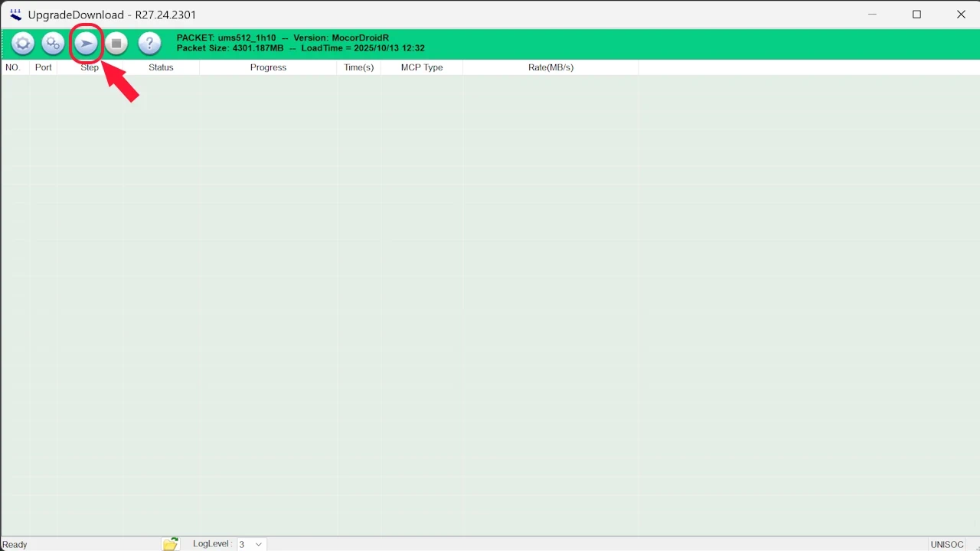Open the log folder icon on the status bar
Image resolution: width=980 pixels, height=551 pixels.
[x=170, y=543]
